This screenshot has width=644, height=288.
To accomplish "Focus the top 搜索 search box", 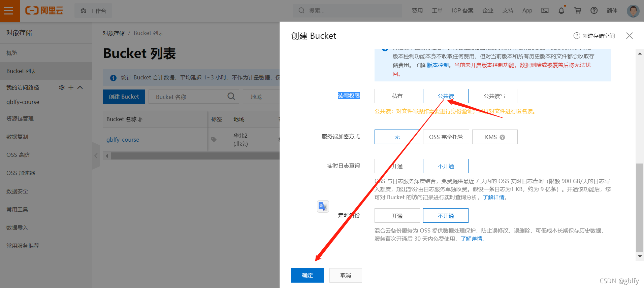I will (347, 11).
